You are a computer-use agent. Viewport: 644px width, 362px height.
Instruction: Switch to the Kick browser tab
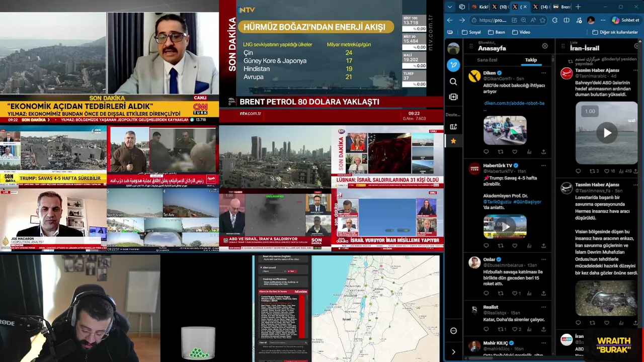[480, 7]
